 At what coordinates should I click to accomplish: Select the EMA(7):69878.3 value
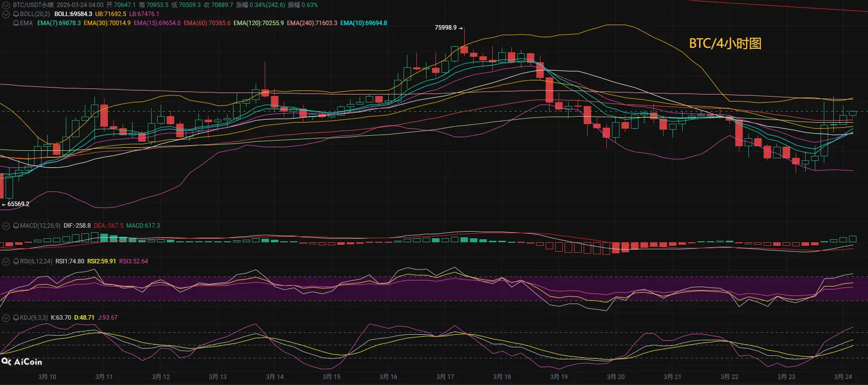click(x=59, y=23)
